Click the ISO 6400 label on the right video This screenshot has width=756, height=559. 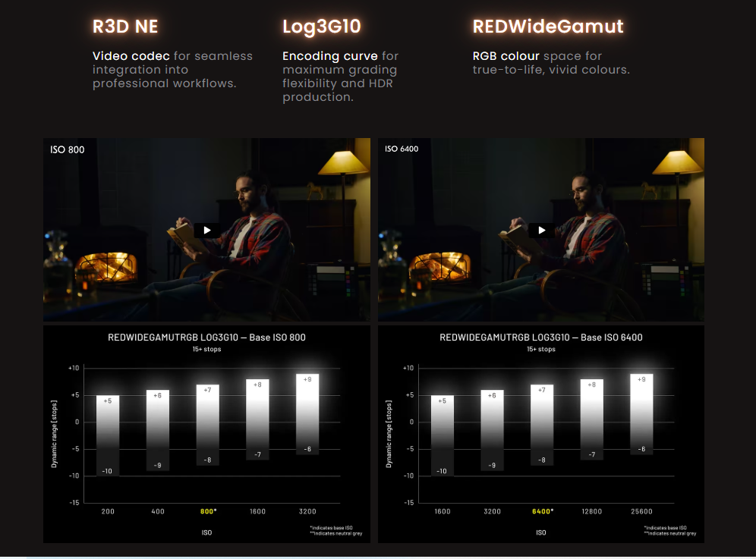point(402,149)
